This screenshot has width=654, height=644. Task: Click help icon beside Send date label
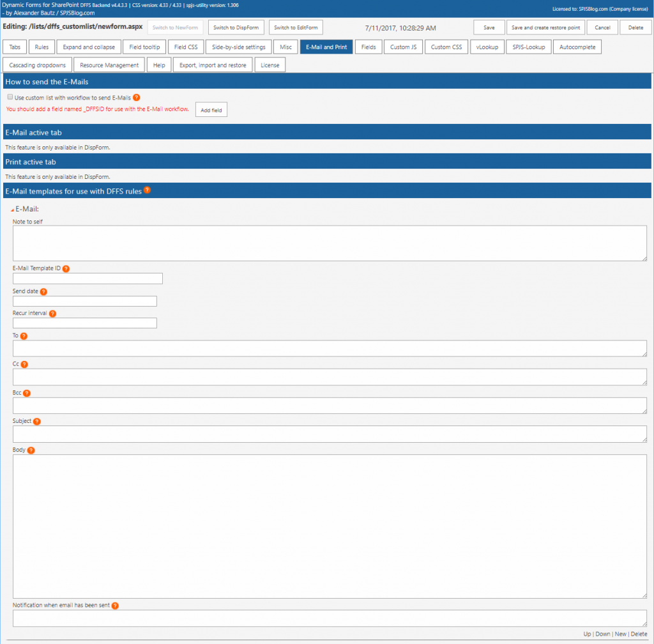(44, 291)
